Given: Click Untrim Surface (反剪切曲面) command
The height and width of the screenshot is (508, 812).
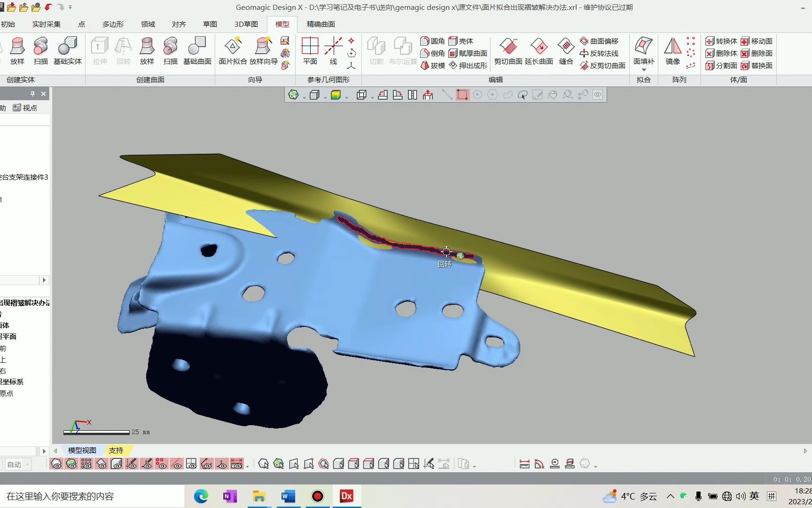Looking at the screenshot, I should click(602, 65).
